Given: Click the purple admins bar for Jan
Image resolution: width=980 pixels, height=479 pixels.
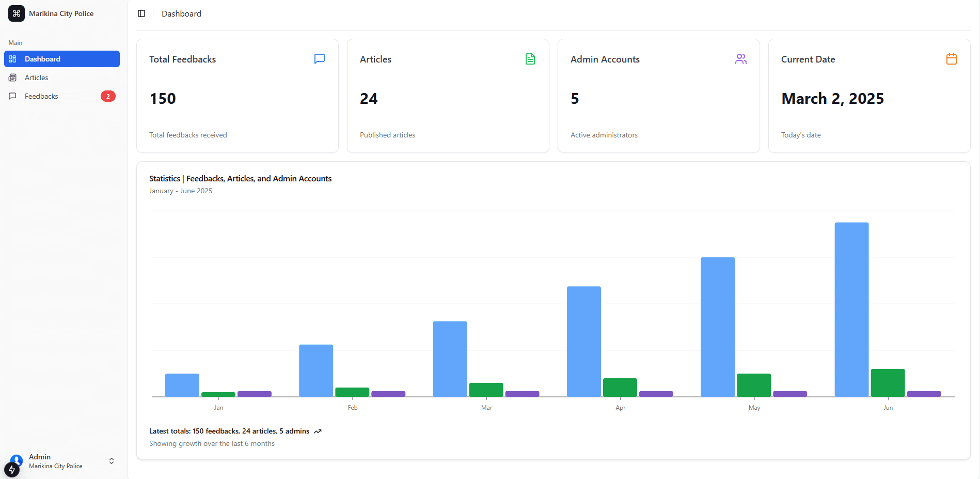Looking at the screenshot, I should [255, 394].
